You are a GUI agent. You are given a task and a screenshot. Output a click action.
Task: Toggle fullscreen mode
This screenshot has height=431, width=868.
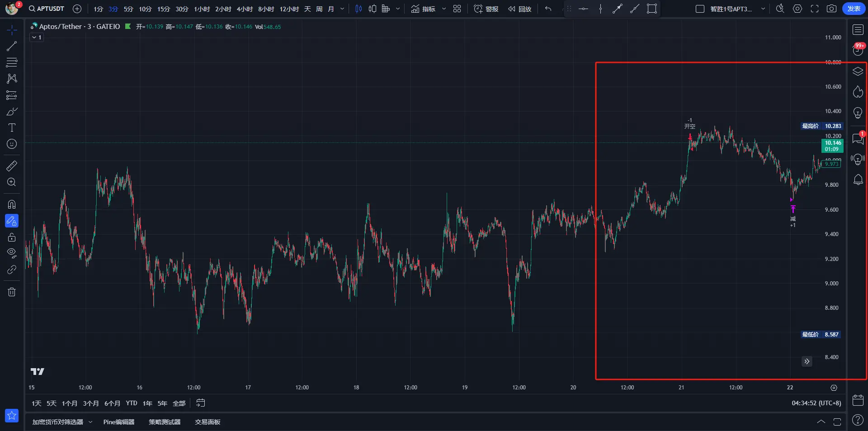click(x=815, y=9)
